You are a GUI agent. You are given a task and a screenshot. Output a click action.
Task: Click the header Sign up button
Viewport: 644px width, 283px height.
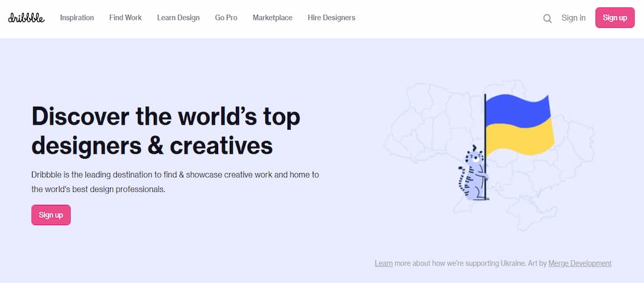[615, 18]
